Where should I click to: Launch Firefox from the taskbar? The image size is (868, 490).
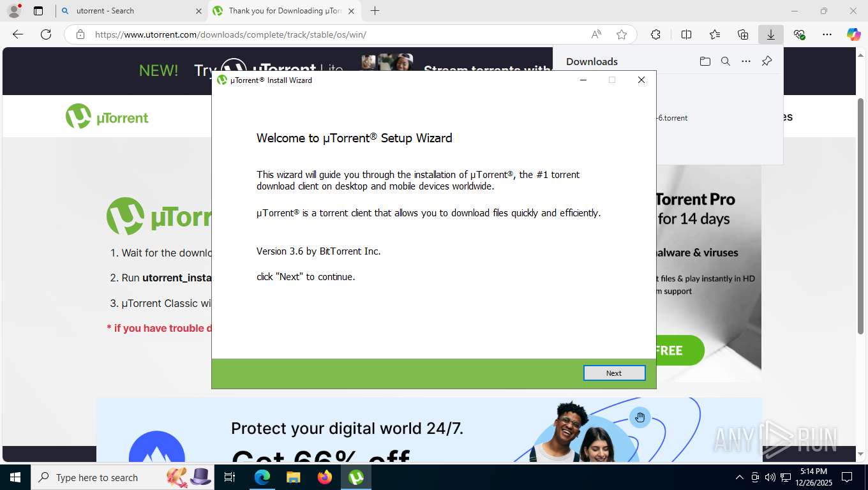tap(324, 477)
